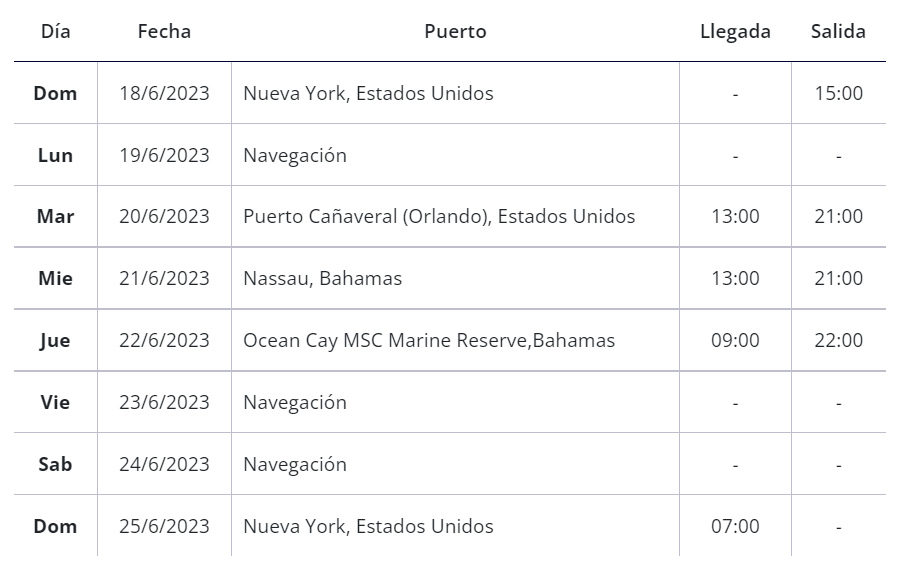This screenshot has height=585, width=900.
Task: Click the Puerto column header
Action: [x=455, y=31]
